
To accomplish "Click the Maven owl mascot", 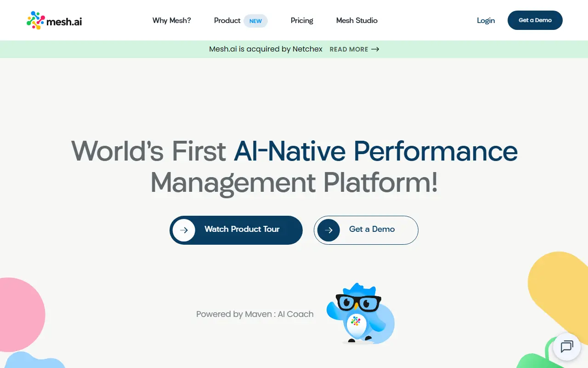I will coord(360,313).
